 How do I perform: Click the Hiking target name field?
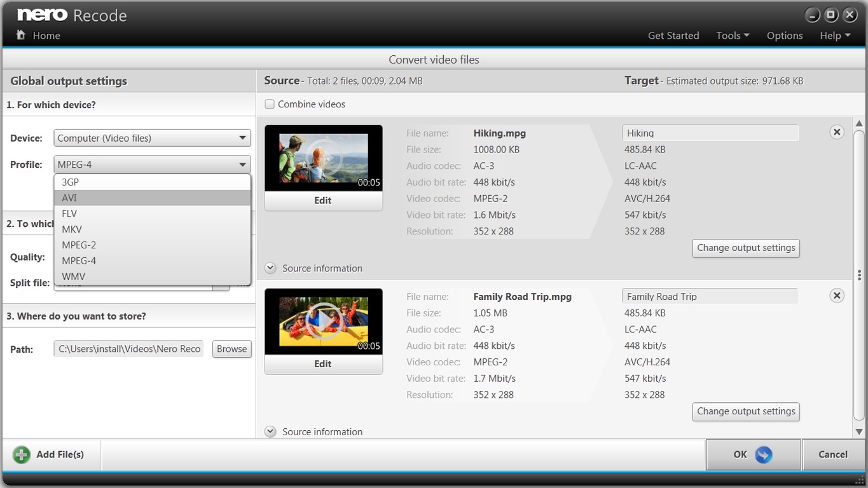tap(710, 133)
